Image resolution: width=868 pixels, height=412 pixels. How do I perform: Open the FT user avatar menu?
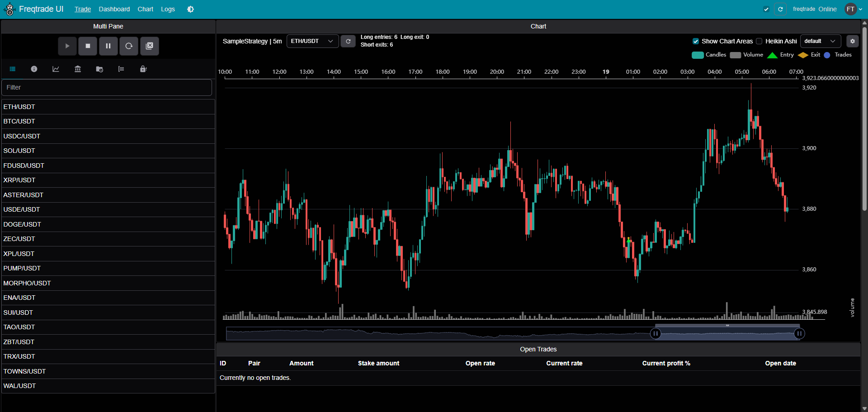pyautogui.click(x=853, y=9)
